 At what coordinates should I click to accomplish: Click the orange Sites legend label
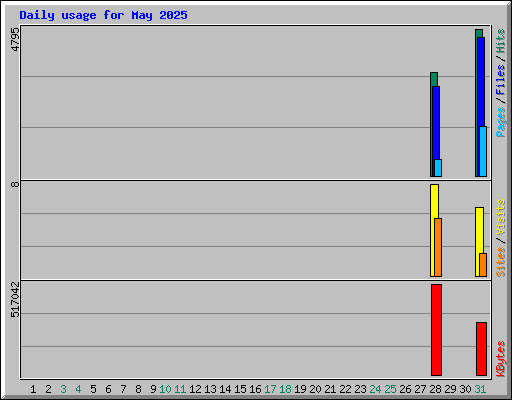pos(500,262)
